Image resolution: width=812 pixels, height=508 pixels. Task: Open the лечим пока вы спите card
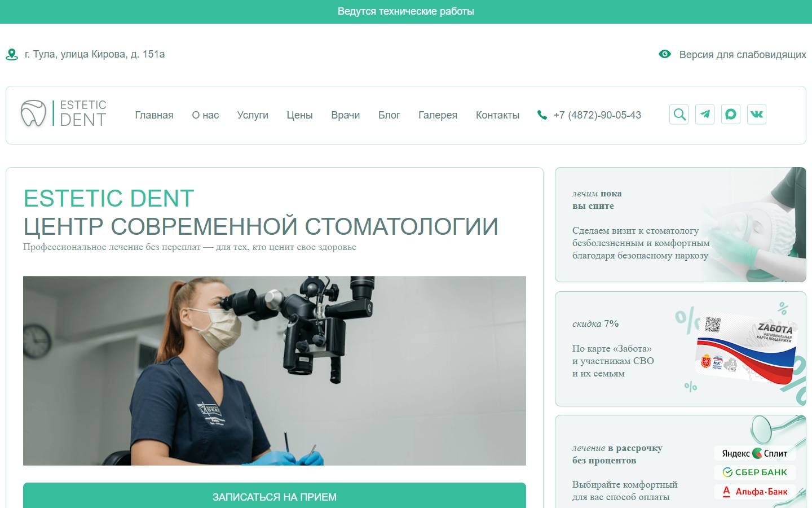coord(681,225)
